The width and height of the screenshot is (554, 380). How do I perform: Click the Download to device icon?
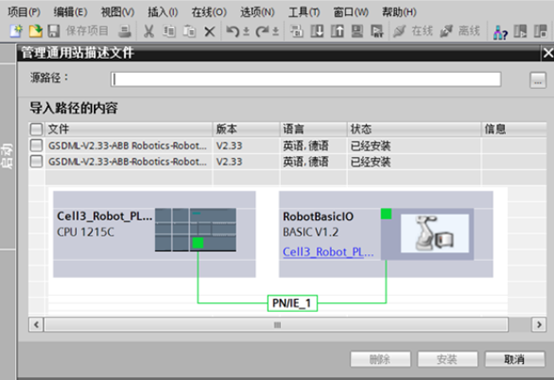(317, 31)
